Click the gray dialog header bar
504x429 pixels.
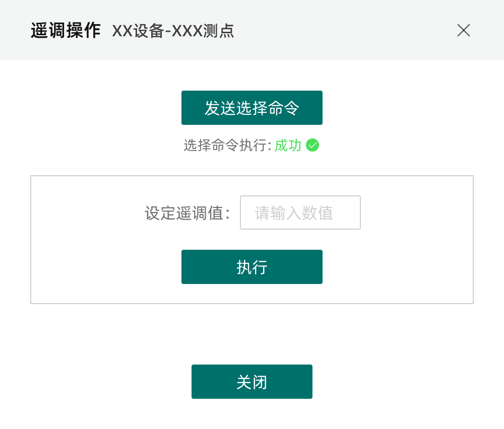(x=251, y=30)
